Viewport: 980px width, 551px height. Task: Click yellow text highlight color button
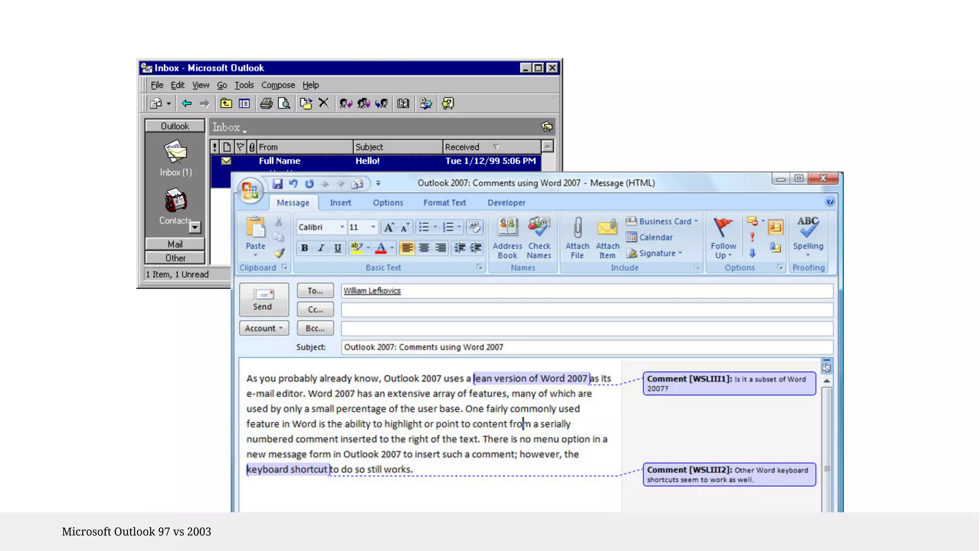356,248
